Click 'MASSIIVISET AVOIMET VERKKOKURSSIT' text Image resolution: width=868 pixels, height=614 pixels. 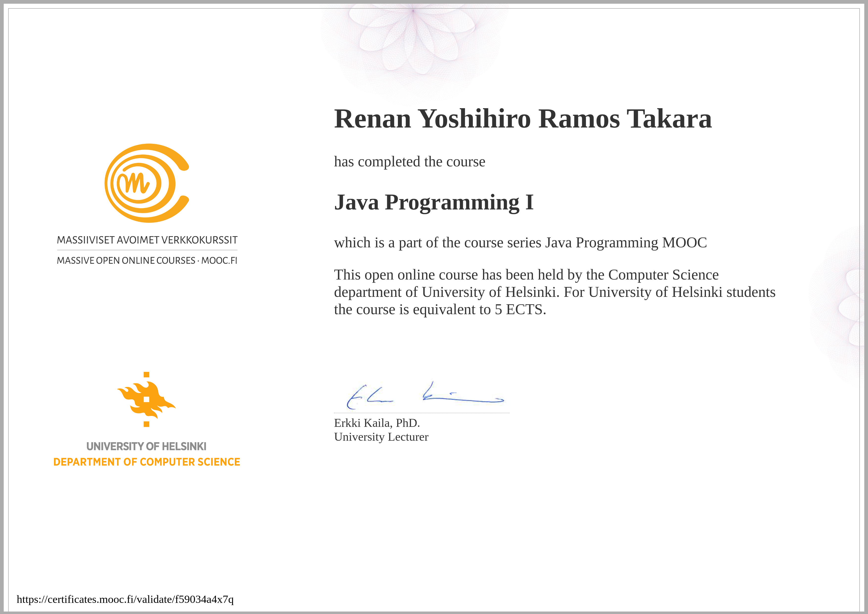point(147,240)
